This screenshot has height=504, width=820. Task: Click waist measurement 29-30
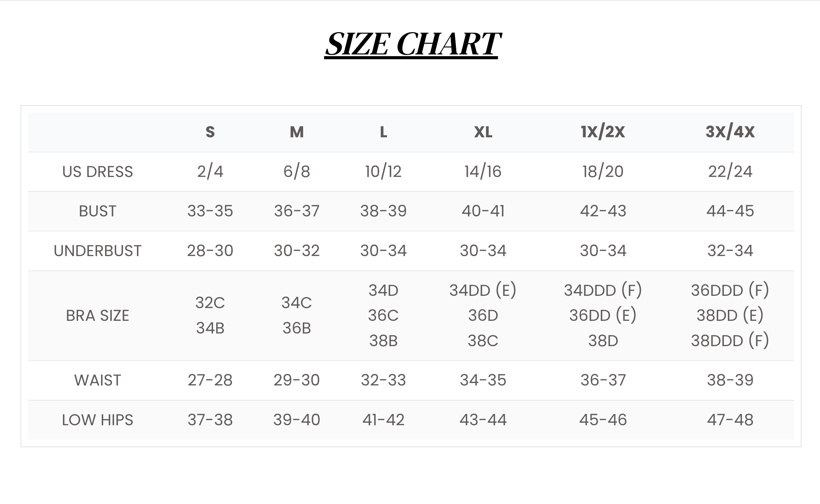pyautogui.click(x=297, y=380)
